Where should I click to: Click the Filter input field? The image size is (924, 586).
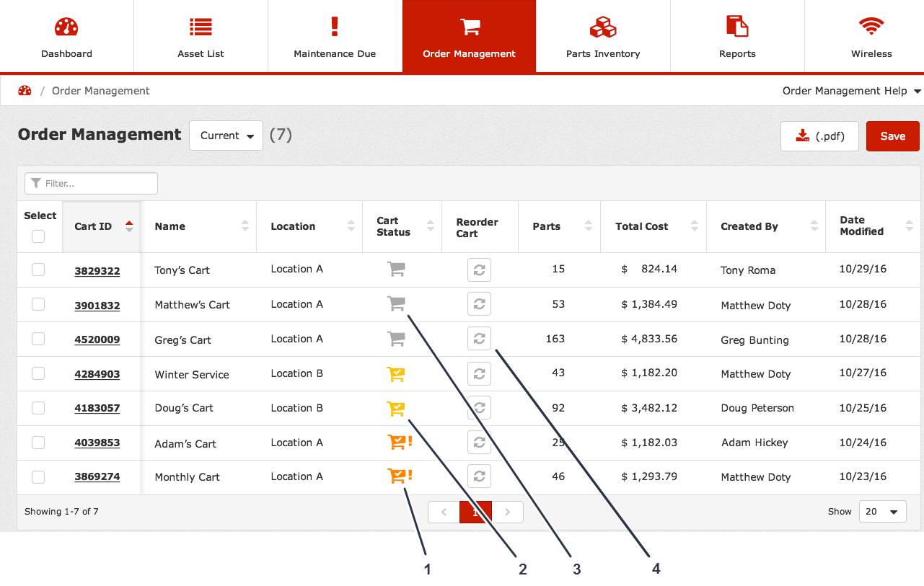coord(92,184)
